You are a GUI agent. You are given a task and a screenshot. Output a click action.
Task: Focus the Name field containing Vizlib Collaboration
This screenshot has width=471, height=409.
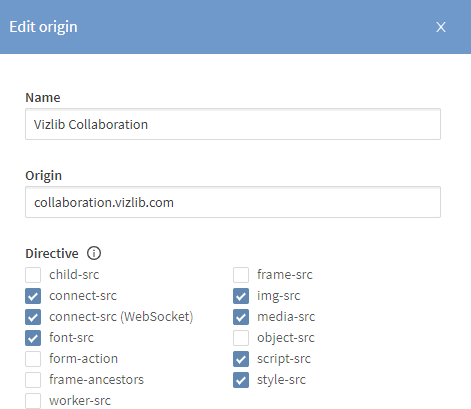click(233, 124)
